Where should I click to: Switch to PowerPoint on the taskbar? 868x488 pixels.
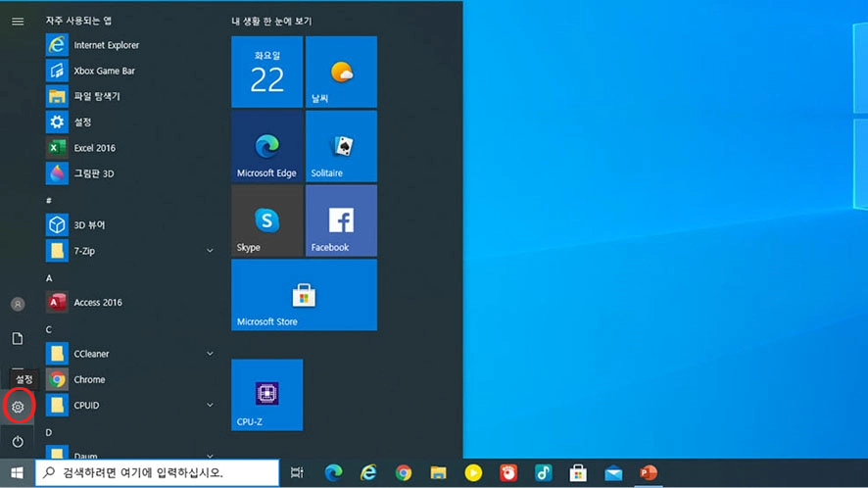(649, 473)
